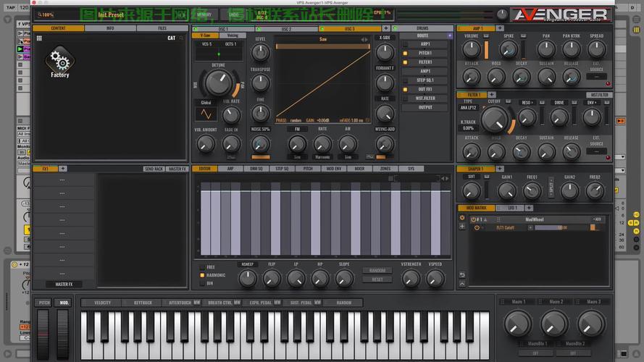Open the Global vibrato dropdown
The image size is (644, 362).
tap(206, 103)
